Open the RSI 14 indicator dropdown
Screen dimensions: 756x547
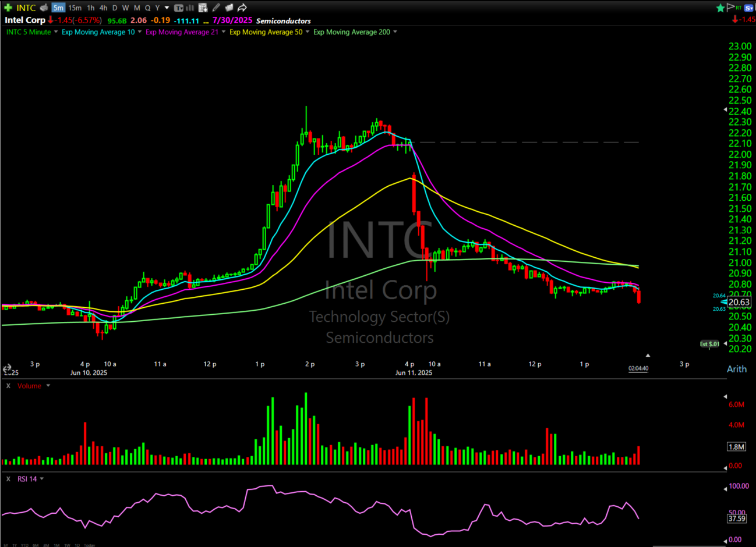pyautogui.click(x=41, y=479)
